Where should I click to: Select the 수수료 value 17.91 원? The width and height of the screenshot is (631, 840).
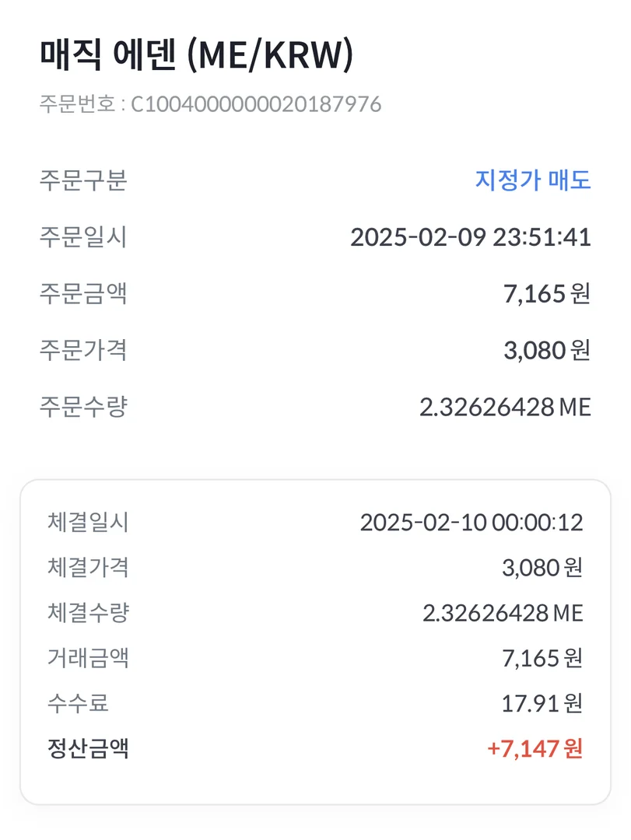(542, 704)
